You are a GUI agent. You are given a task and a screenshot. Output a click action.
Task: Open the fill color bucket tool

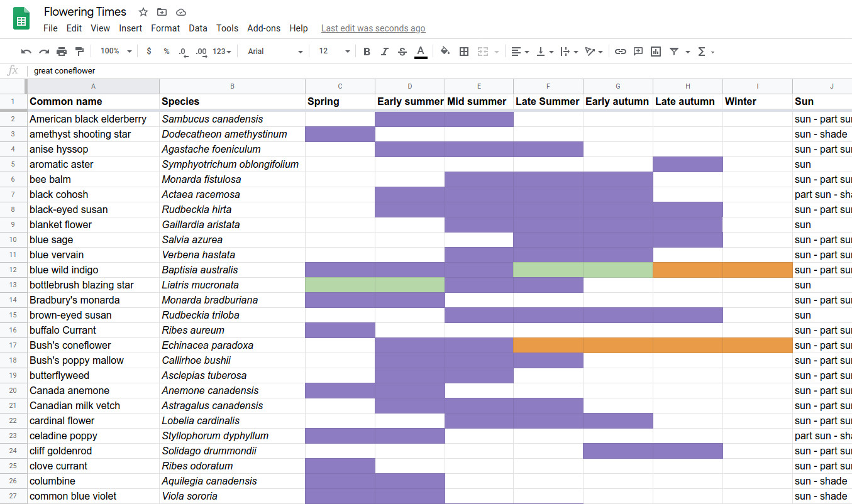tap(445, 52)
